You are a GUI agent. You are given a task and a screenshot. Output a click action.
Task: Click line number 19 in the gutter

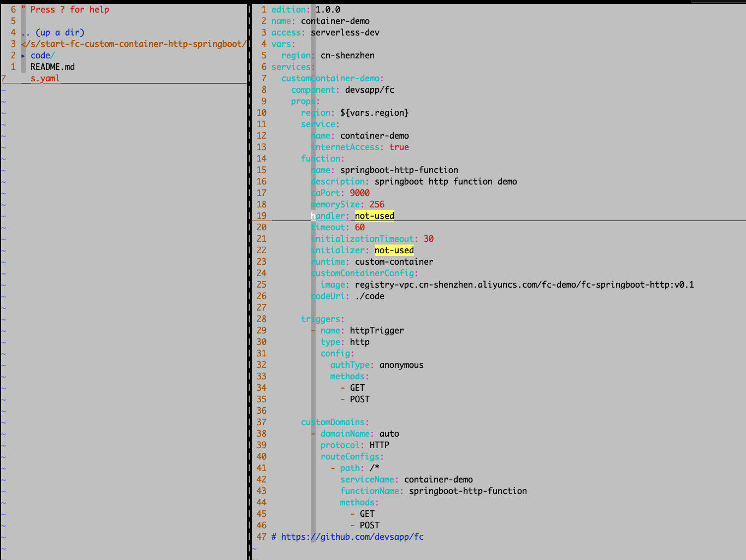point(261,216)
